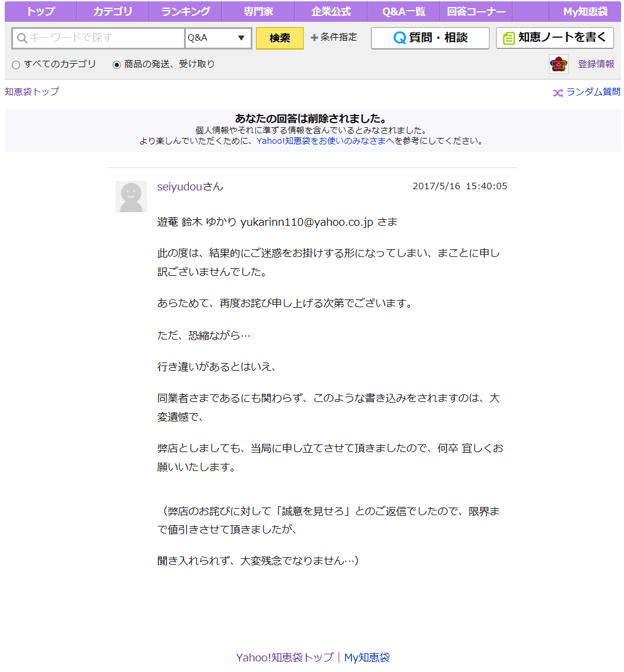Click the email yukarinn110@yahoo.co.jp text
Viewport: 624px width, 672px height.
(307, 222)
